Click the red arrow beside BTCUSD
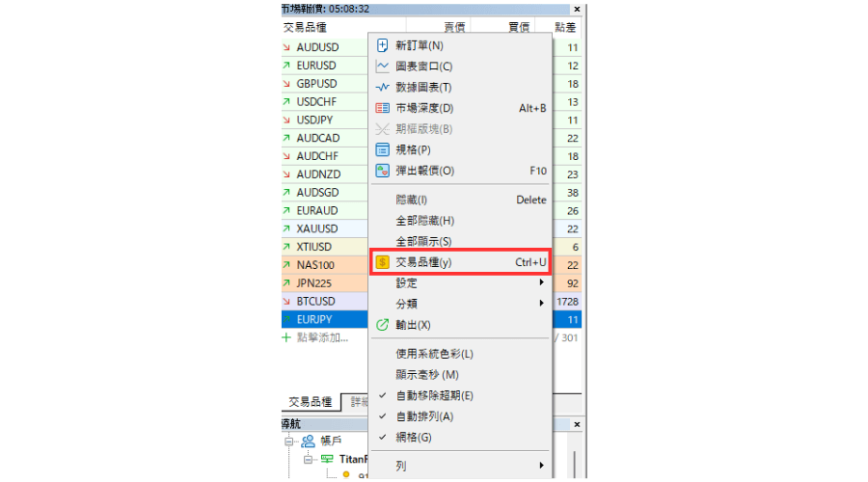This screenshot has width=868, height=482. tap(286, 302)
